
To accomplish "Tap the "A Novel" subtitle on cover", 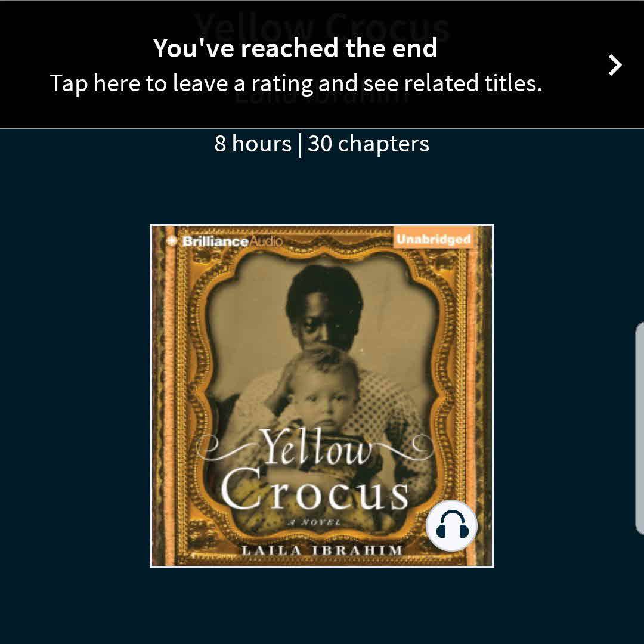I will tap(314, 522).
